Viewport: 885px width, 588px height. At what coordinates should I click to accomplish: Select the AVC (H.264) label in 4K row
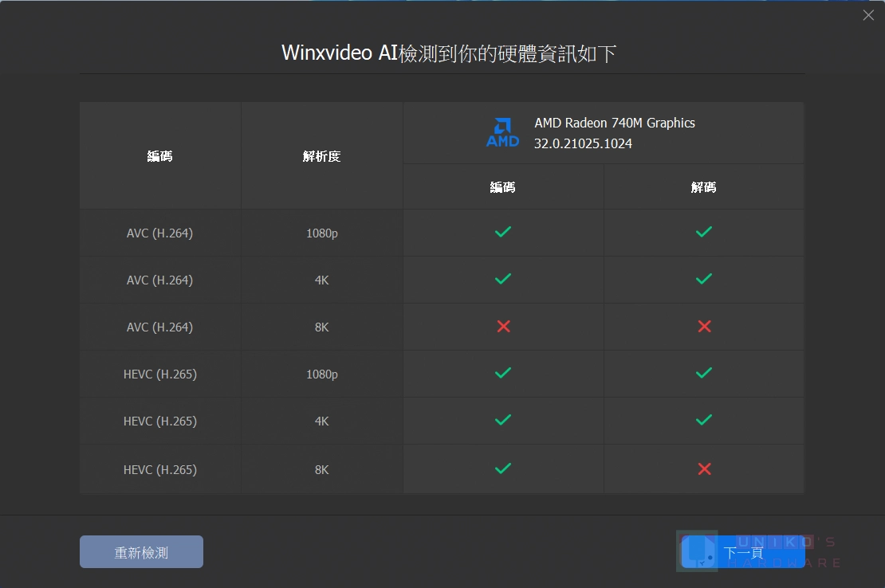pos(159,280)
